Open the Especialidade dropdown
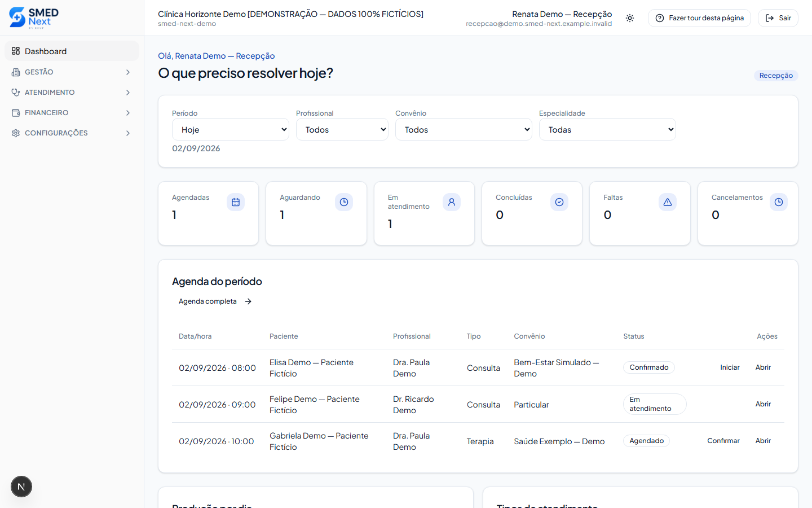This screenshot has width=812, height=508. pos(607,129)
